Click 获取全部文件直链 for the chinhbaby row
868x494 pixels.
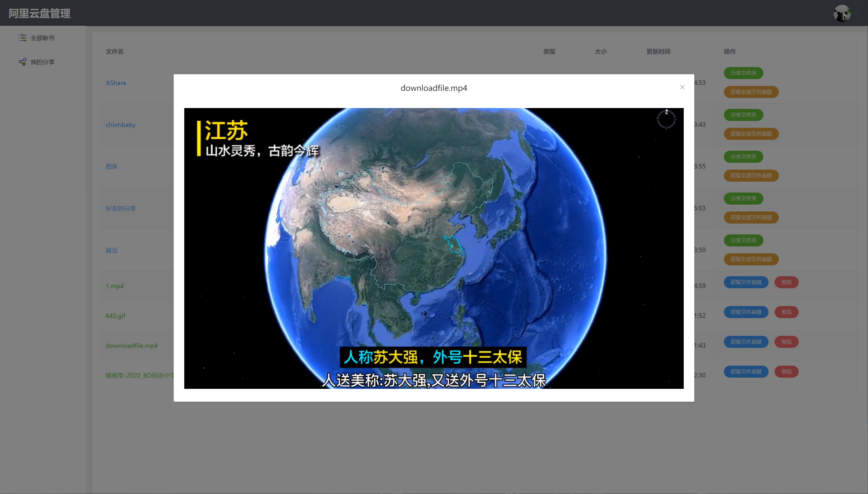point(751,134)
